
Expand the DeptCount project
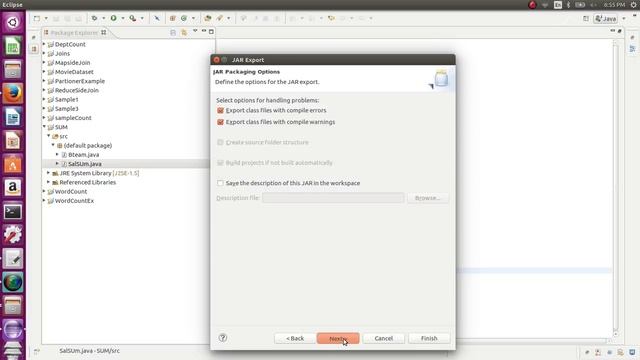coord(44,44)
